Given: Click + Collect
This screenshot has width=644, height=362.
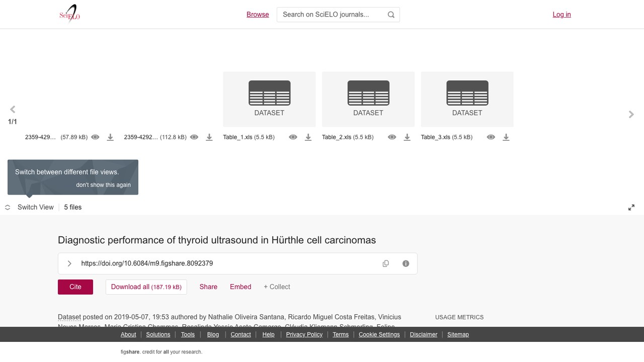Looking at the screenshot, I should 277,287.
